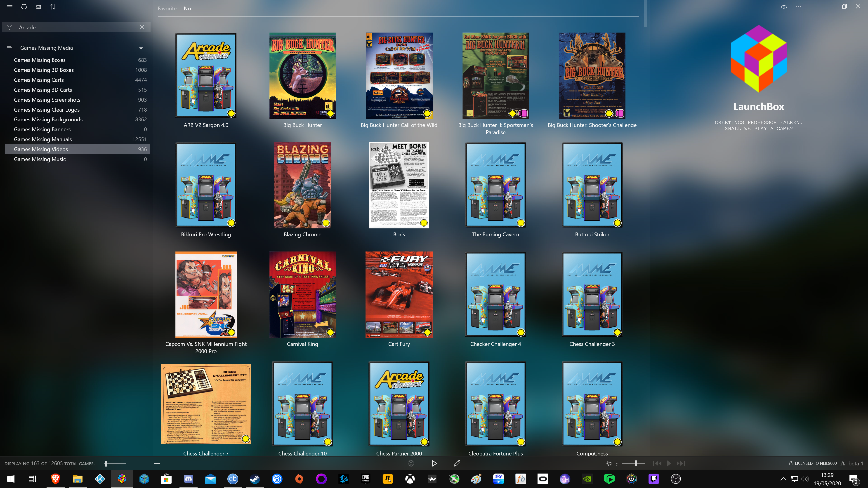Click the plus add game icon

[157, 464]
